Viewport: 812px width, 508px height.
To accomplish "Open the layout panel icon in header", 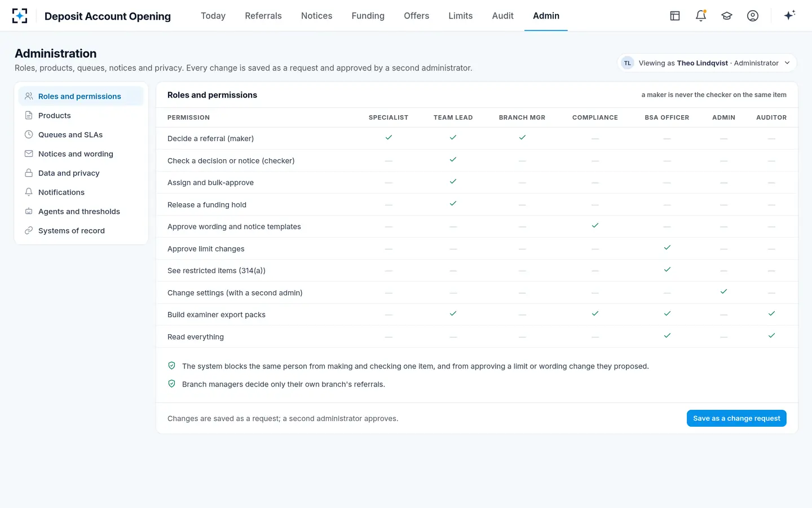I will (x=675, y=16).
